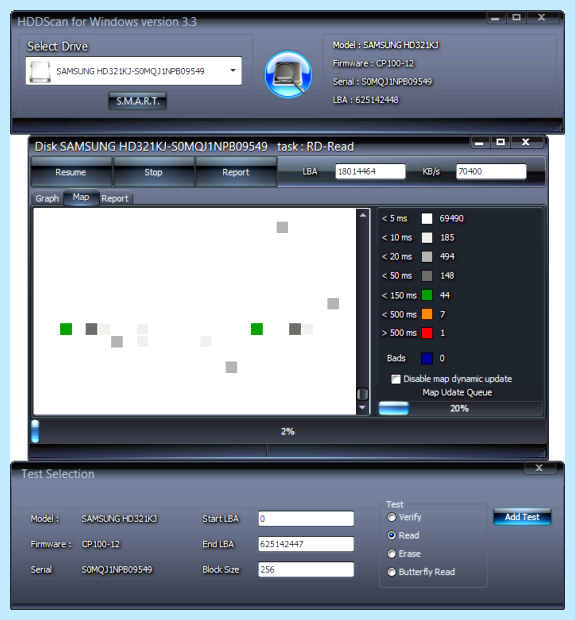
Task: Switch to the Map tab
Action: pos(81,197)
